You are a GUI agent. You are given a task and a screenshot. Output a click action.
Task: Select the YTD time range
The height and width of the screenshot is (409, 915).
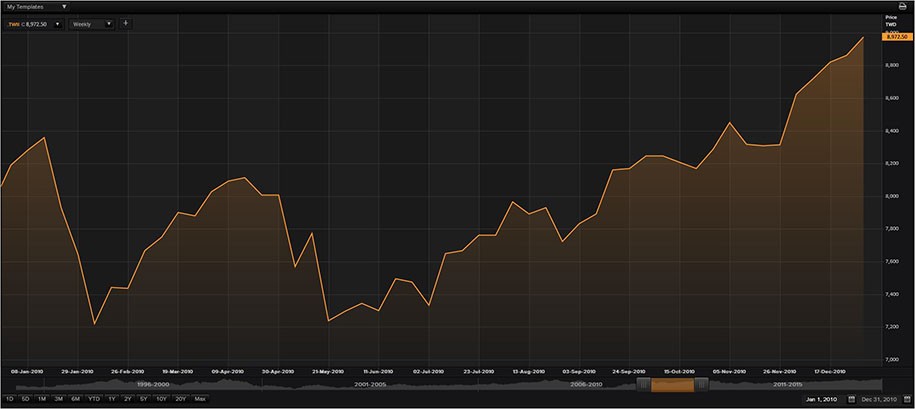coord(94,399)
